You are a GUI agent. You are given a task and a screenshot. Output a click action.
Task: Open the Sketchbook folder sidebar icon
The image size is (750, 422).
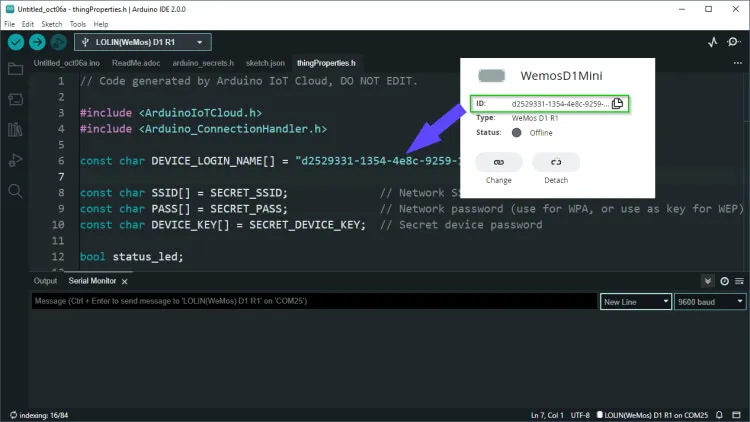click(15, 69)
